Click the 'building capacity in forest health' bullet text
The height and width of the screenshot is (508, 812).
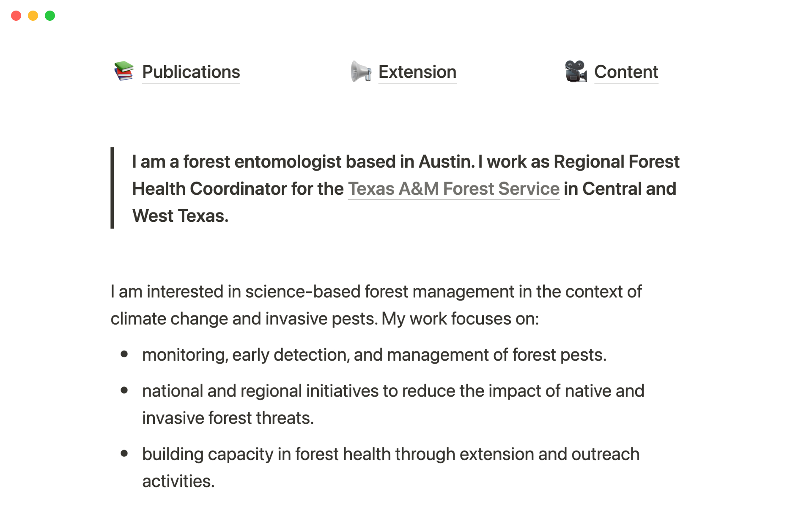click(390, 454)
